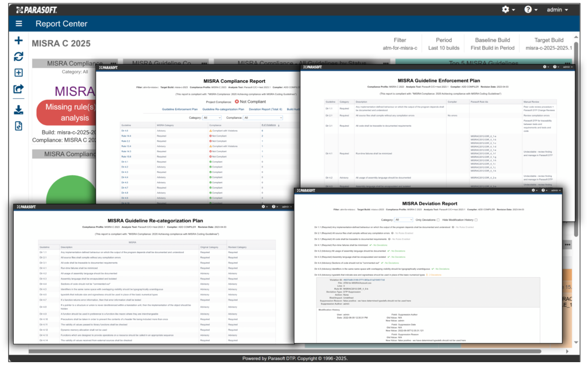Click the MISRA Guideline Re-categorization Plan heading

point(155,221)
